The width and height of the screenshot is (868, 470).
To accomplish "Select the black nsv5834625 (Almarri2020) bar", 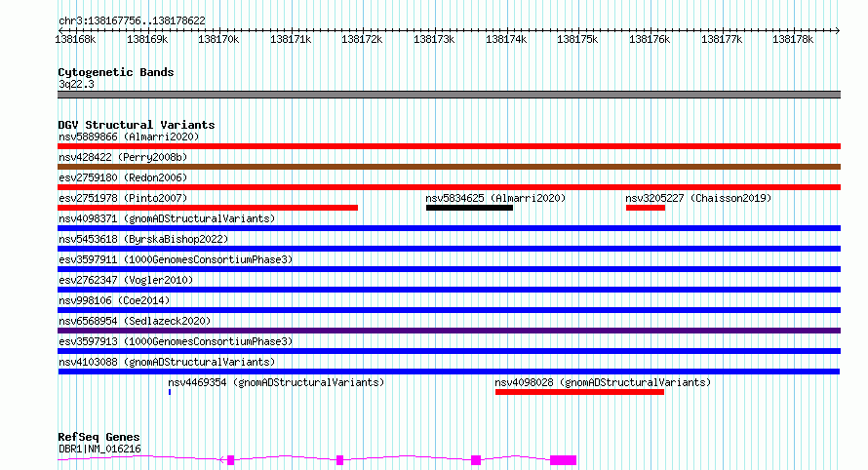I will pos(469,208).
